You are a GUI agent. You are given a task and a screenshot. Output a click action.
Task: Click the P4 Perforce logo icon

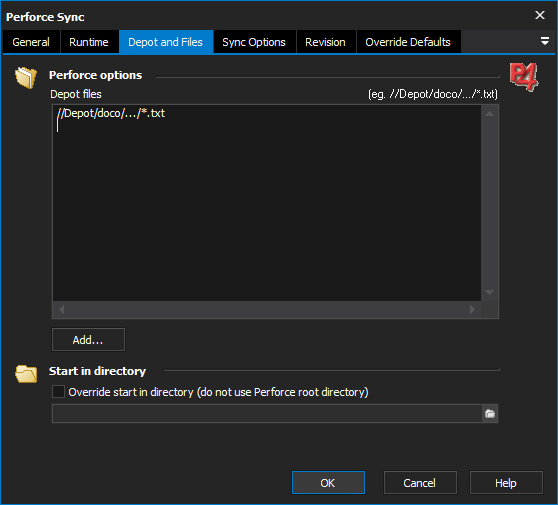click(523, 77)
